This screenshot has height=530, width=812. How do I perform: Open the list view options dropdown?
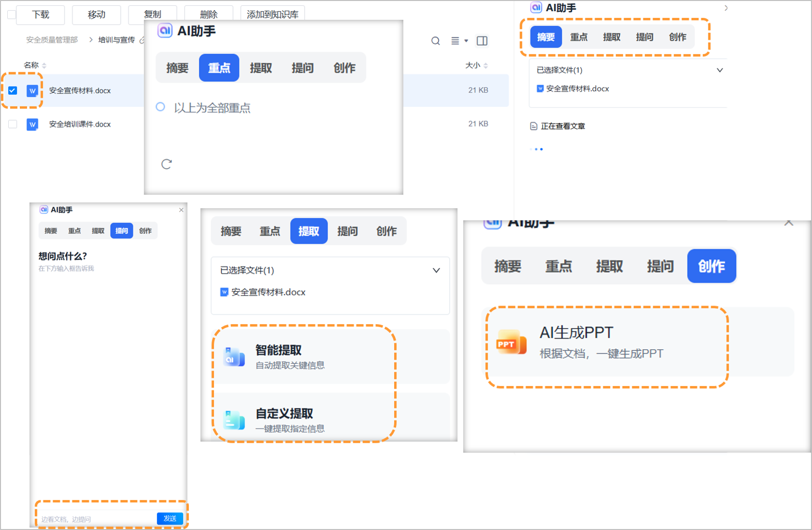tap(458, 41)
